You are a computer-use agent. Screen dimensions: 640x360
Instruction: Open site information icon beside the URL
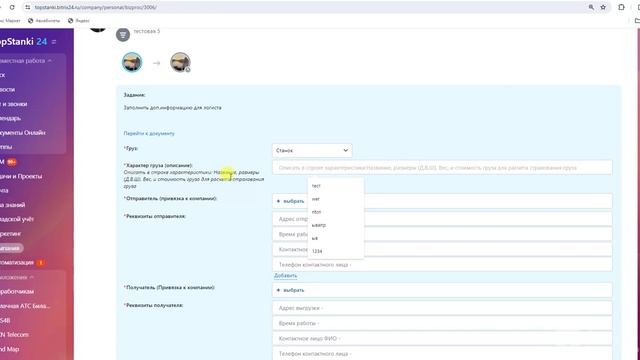28,7
